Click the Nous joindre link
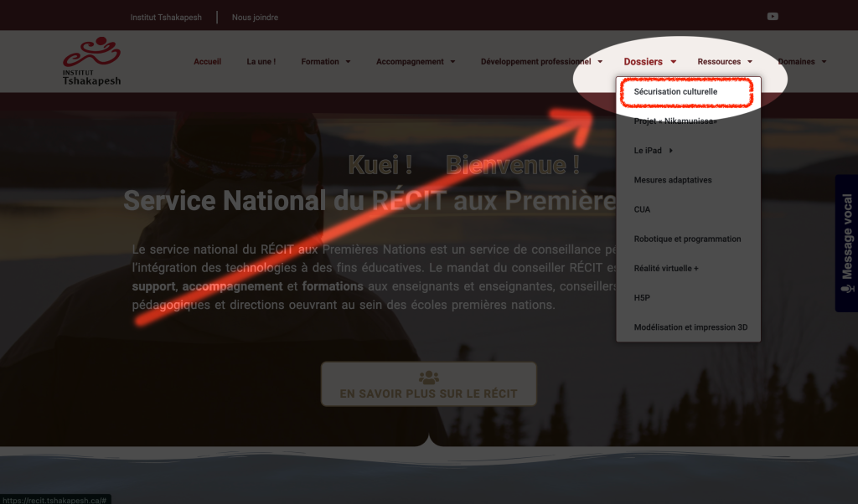The width and height of the screenshot is (858, 504). 255,17
